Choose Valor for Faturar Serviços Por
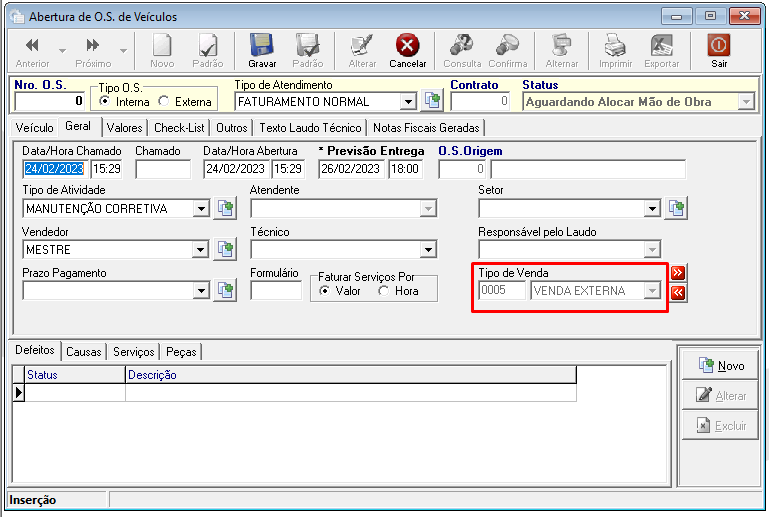The height and width of the screenshot is (517, 769). point(324,291)
